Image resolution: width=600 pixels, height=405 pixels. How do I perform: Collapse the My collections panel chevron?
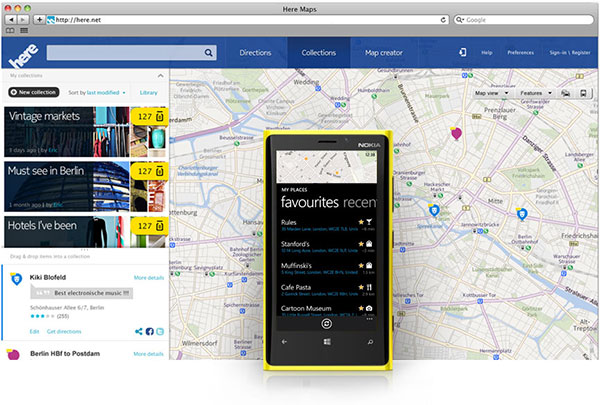click(x=160, y=75)
